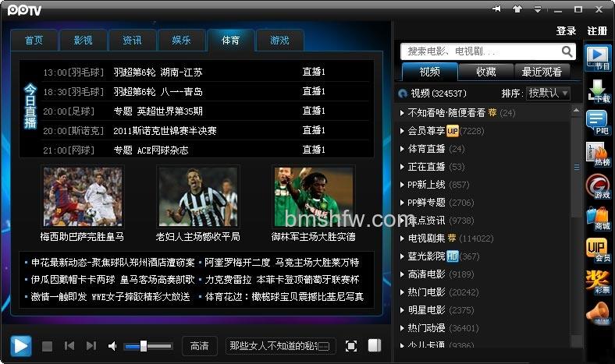Image resolution: width=615 pixels, height=364 pixels.
Task: Toggle the barrage icon in now-playing title box
Action: (324, 346)
